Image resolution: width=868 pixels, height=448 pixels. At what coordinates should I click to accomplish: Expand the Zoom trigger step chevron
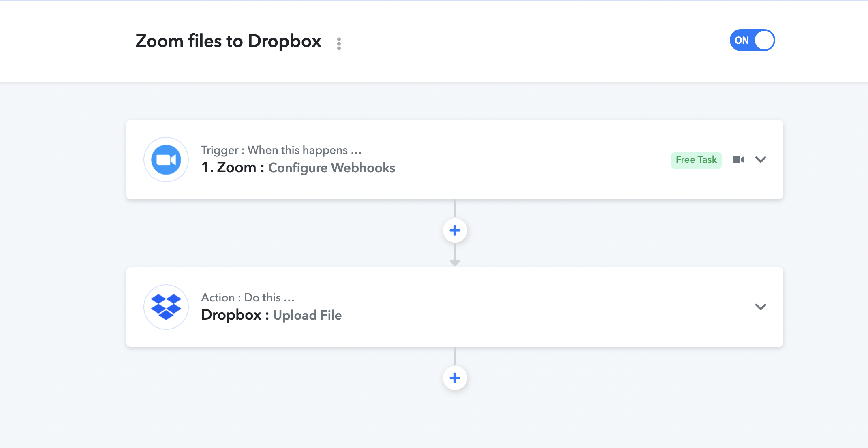point(761,160)
